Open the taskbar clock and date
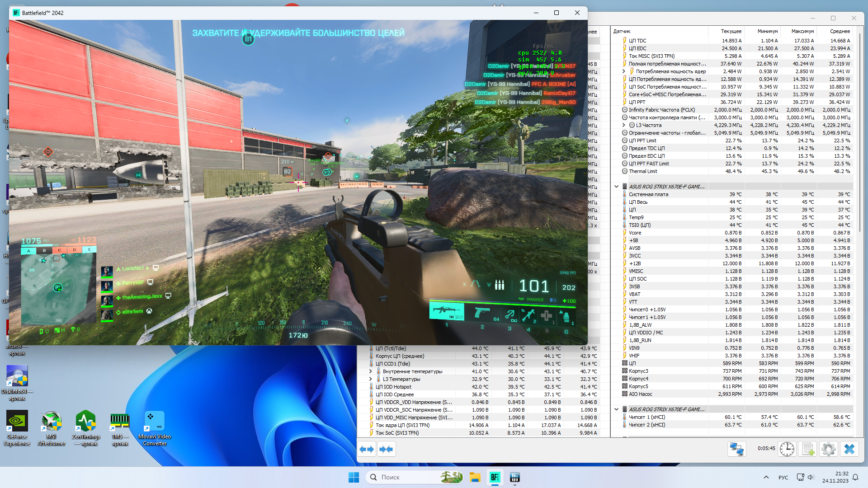Screen dimensions: 868x488 tap(835, 477)
